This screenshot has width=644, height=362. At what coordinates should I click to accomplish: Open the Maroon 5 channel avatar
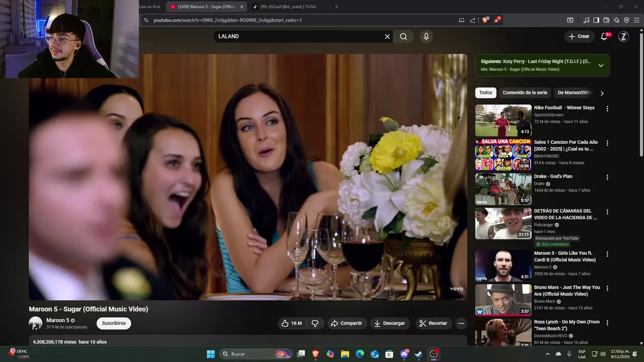36,323
